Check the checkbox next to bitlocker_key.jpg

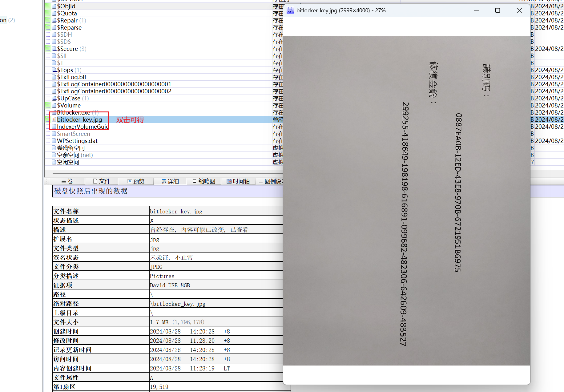[47, 119]
